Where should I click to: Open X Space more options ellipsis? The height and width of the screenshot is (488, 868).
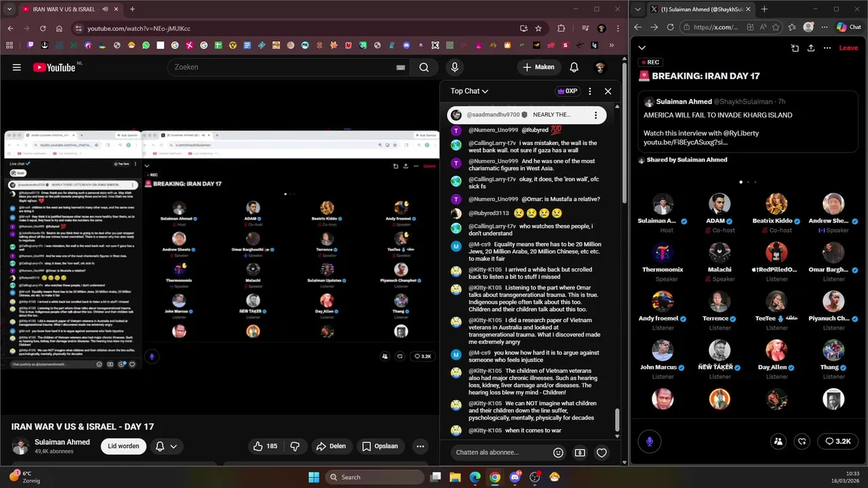pos(827,48)
